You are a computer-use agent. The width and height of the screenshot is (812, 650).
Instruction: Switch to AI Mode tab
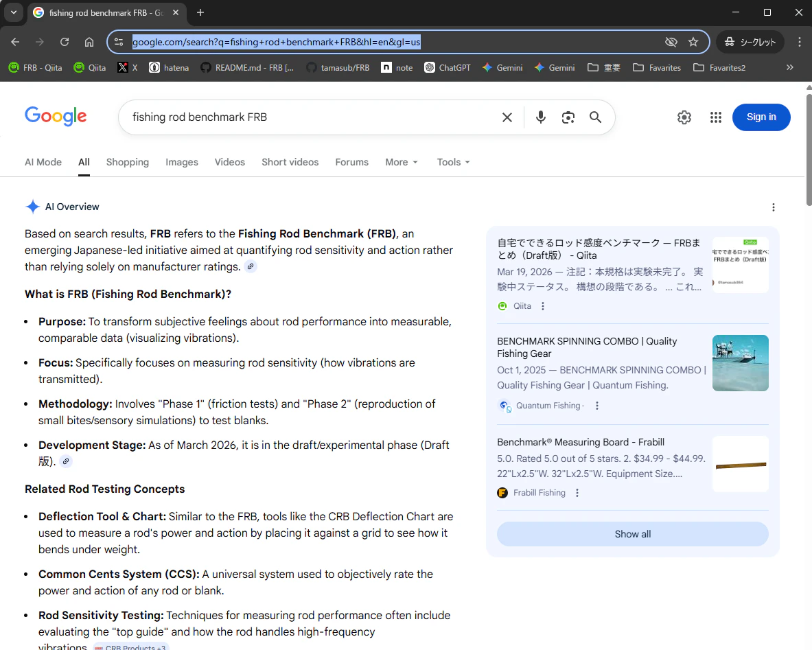tap(43, 162)
